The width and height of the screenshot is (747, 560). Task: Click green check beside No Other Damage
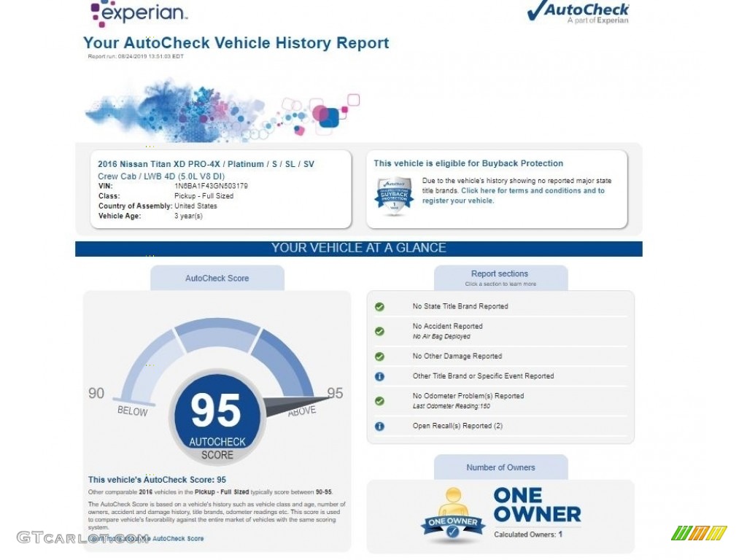pyautogui.click(x=379, y=357)
